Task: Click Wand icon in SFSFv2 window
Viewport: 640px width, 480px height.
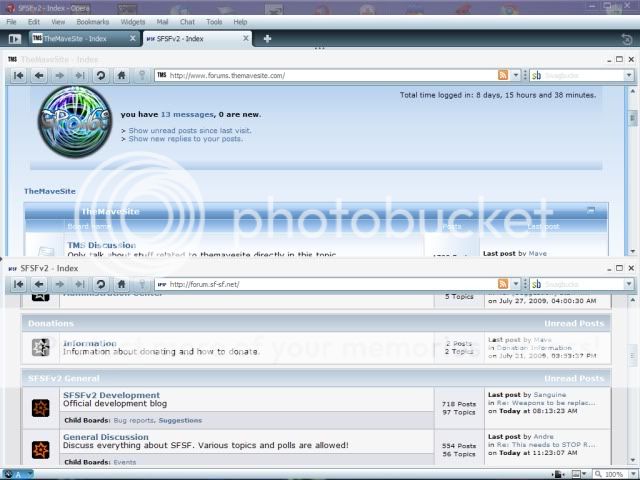Action: (142, 284)
